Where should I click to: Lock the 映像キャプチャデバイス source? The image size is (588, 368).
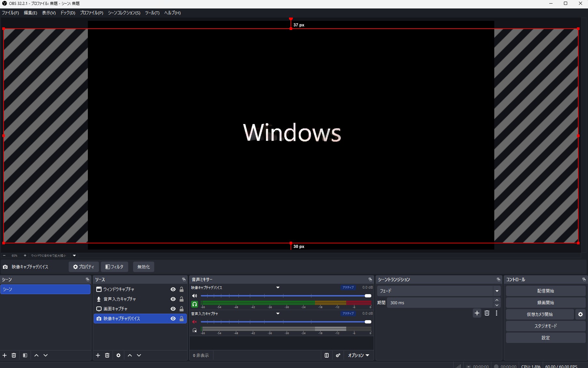click(x=182, y=319)
